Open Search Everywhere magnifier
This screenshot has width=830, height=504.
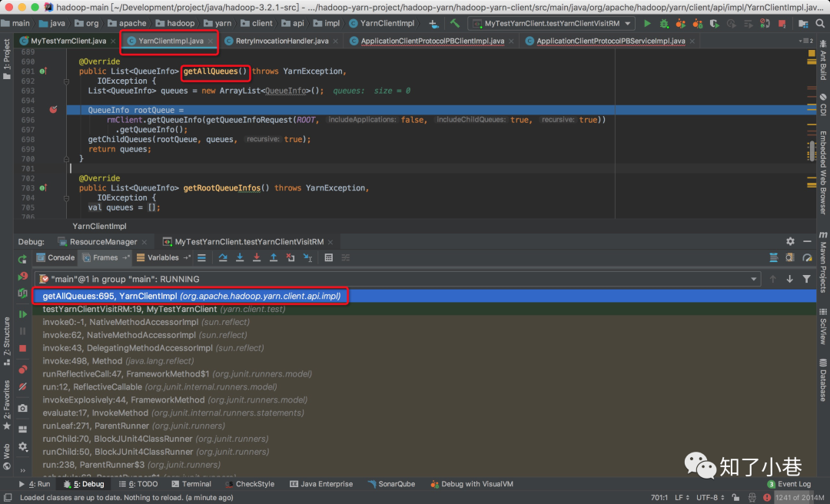pyautogui.click(x=820, y=23)
